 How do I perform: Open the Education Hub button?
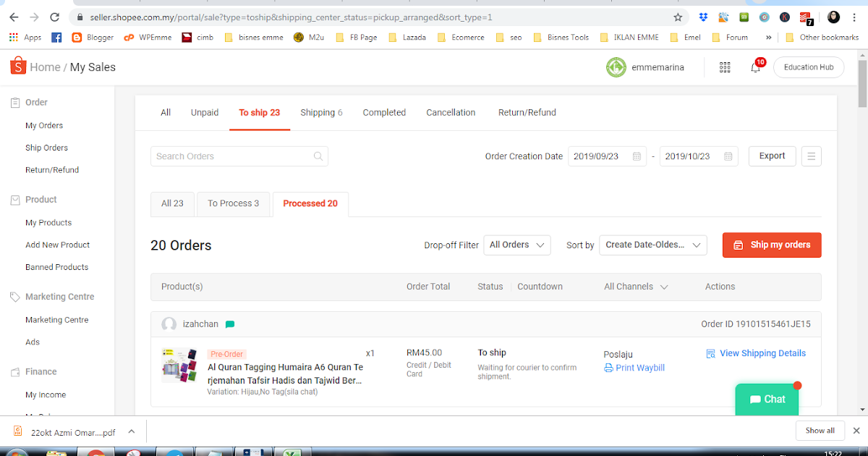(809, 67)
